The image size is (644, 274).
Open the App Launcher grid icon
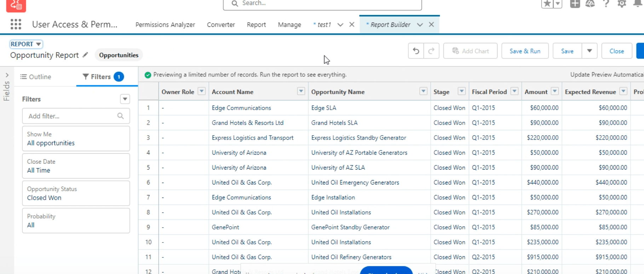pyautogui.click(x=16, y=24)
